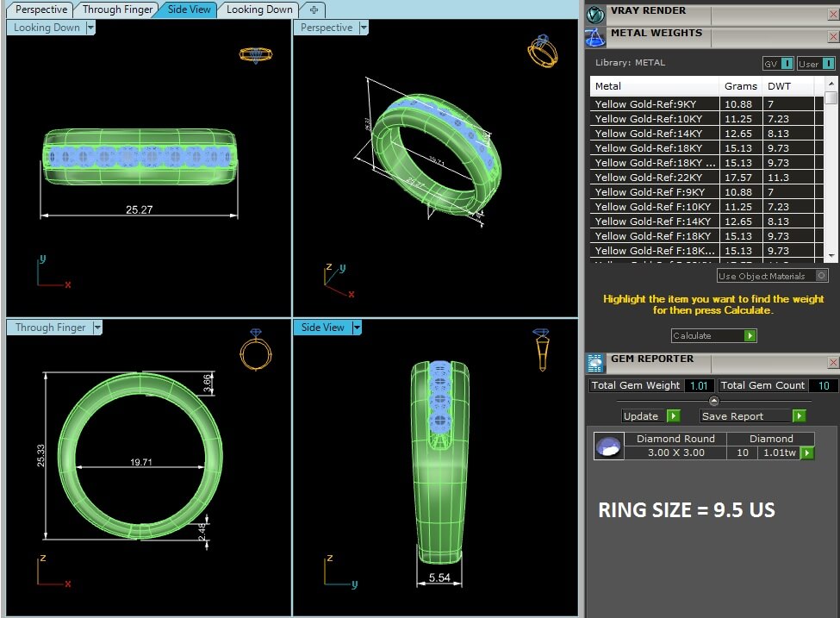Viewport: 840px width, 618px height.
Task: Click the Save Report button
Action: point(753,416)
